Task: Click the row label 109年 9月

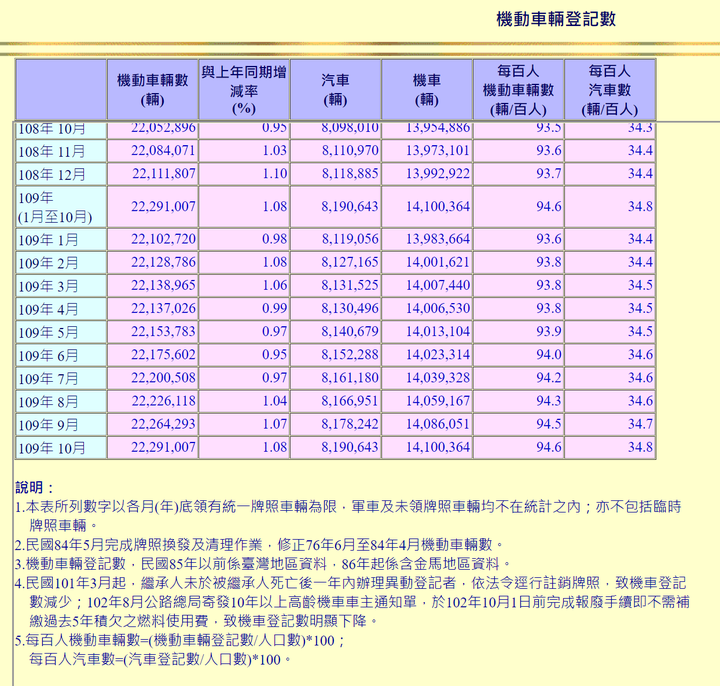Action: tap(48, 425)
